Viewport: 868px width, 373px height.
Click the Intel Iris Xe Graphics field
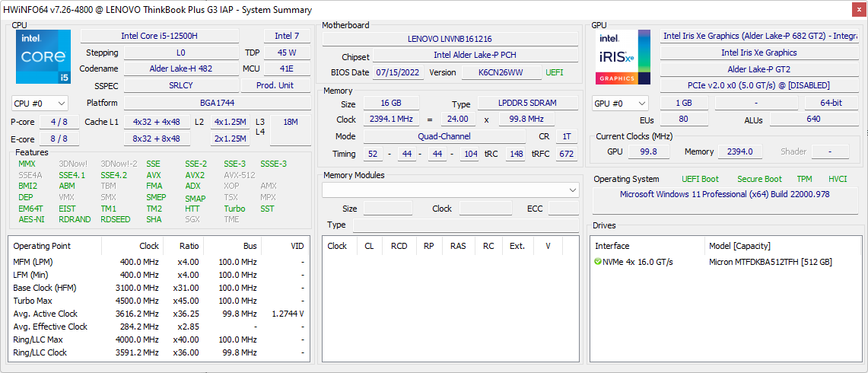759,53
